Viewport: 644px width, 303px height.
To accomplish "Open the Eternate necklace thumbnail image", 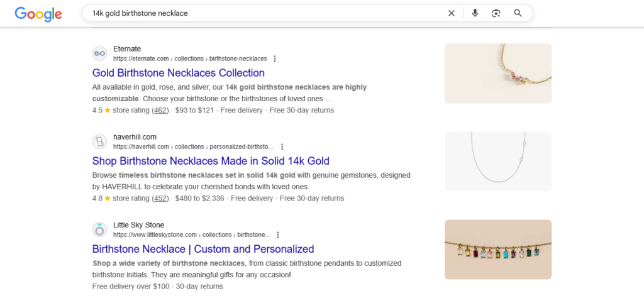I will click(497, 73).
